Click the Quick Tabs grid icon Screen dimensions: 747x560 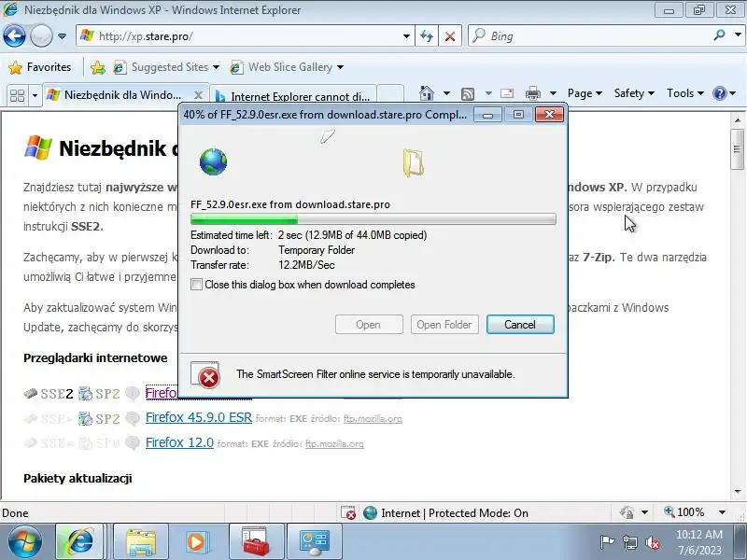point(18,96)
